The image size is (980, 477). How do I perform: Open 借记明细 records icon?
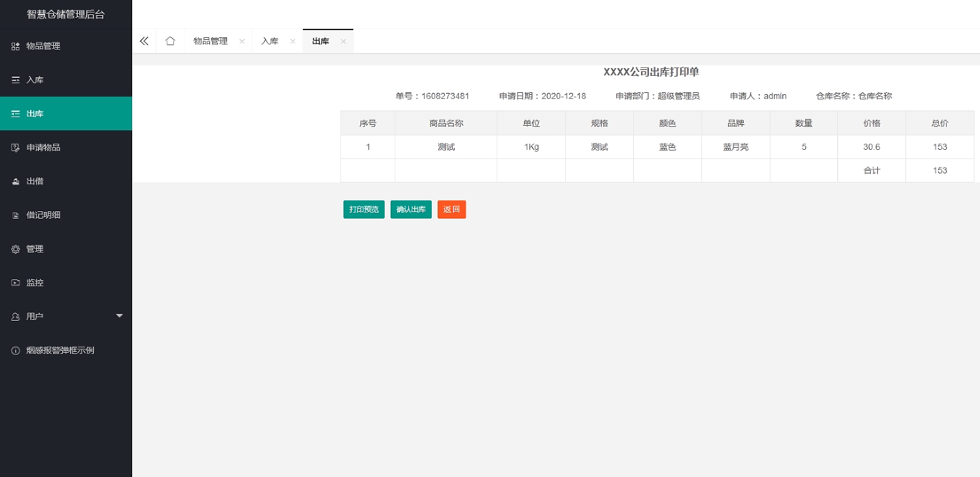pos(16,215)
